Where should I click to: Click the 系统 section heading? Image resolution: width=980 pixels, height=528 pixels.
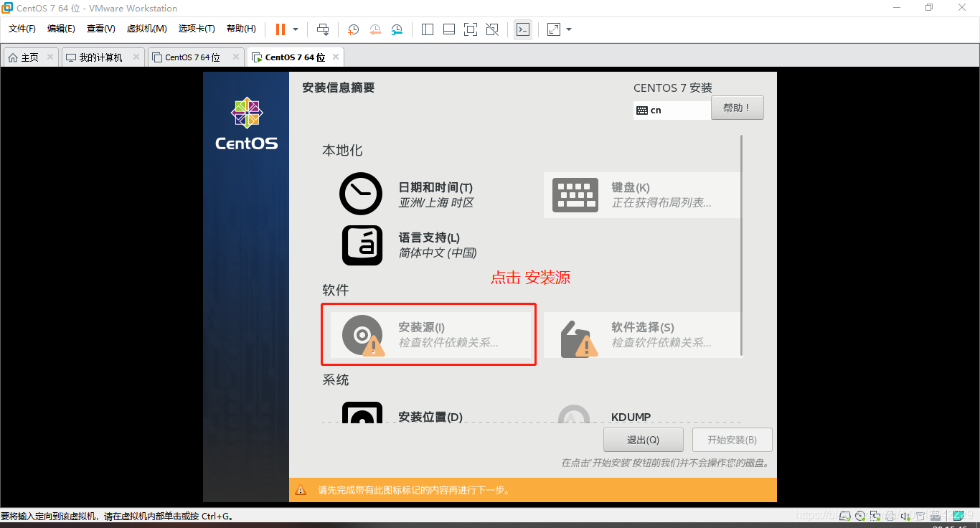coord(335,380)
